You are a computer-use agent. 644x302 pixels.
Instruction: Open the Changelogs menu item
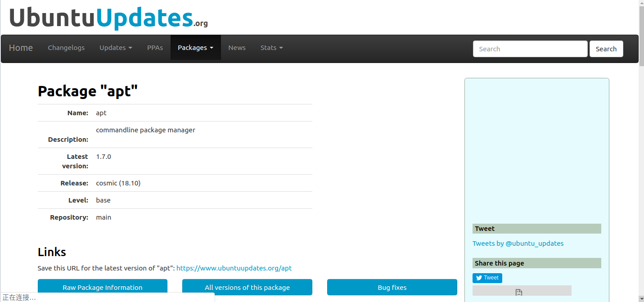click(x=66, y=48)
